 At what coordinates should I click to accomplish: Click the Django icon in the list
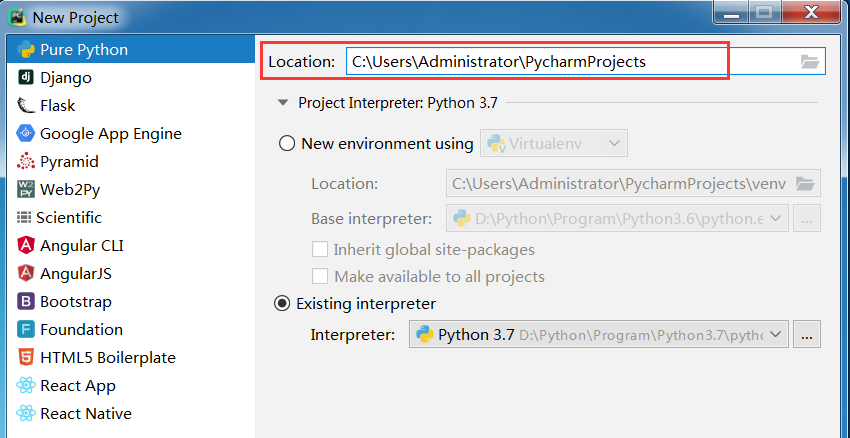pyautogui.click(x=25, y=78)
